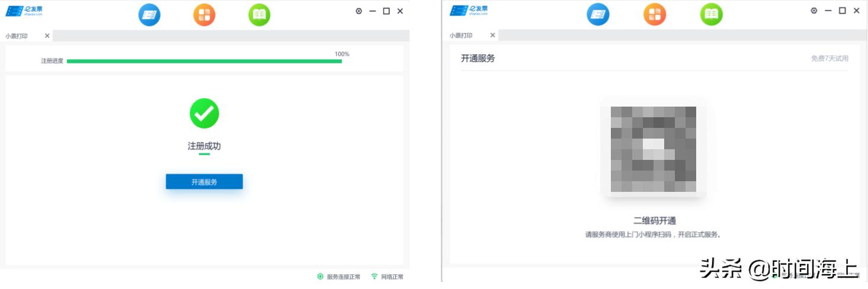The height and width of the screenshot is (289, 868).
Task: Click the orange grid apps icon in left window
Action: point(204,15)
